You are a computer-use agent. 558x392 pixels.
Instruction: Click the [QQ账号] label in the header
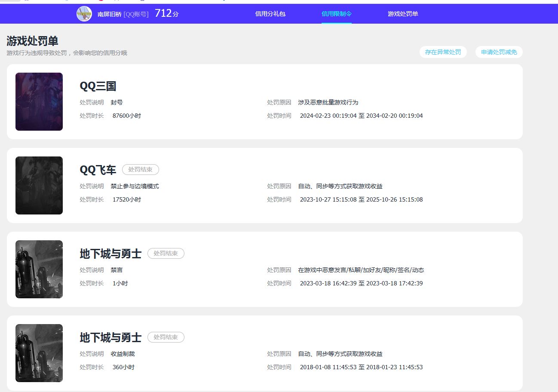tap(136, 14)
